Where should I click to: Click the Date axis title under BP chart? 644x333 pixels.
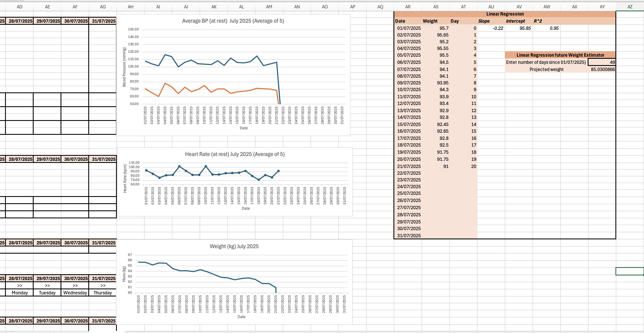(244, 128)
